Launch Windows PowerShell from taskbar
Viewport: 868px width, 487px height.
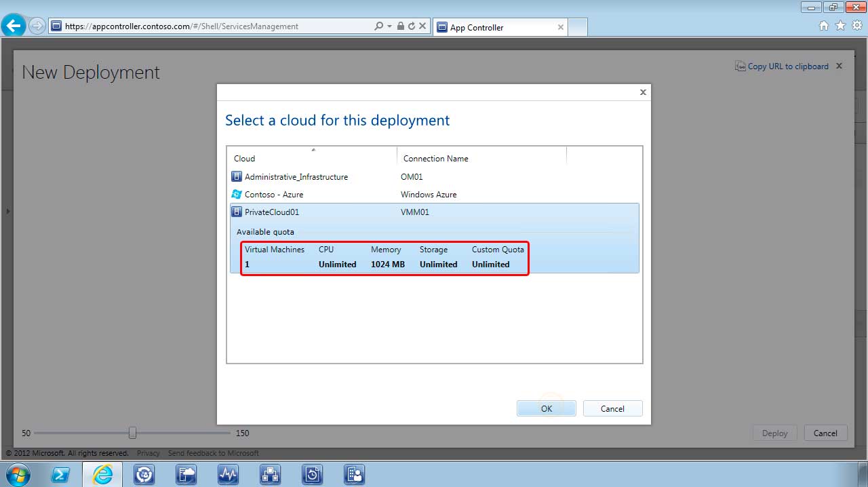pyautogui.click(x=60, y=475)
